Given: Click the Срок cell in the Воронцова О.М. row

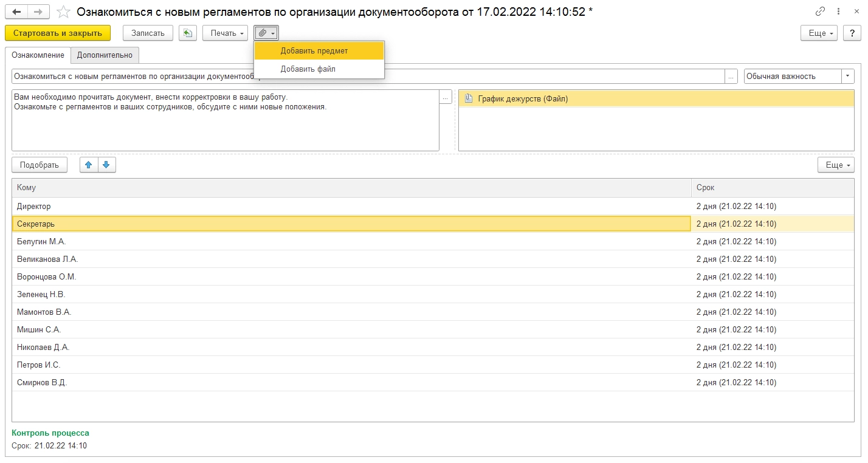Looking at the screenshot, I should pyautogui.click(x=773, y=276).
